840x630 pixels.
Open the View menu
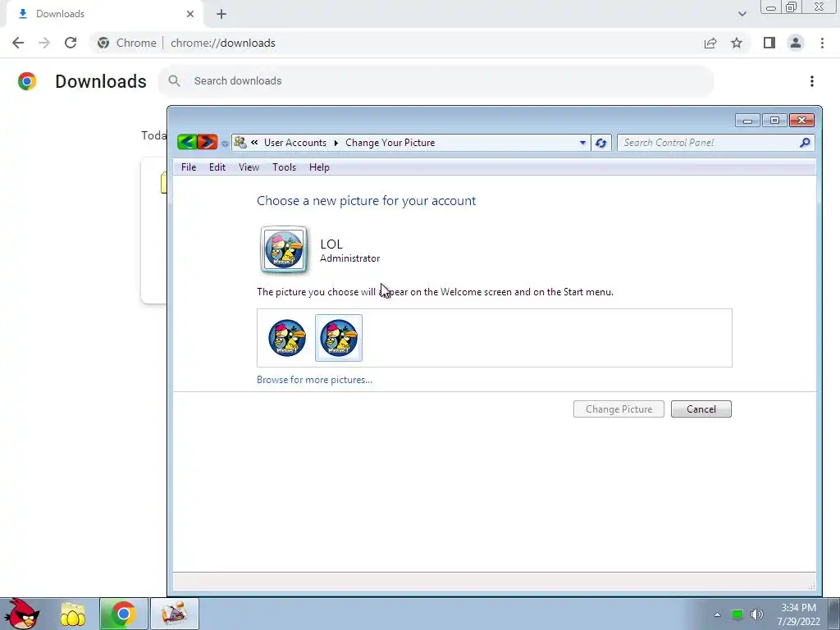pos(249,167)
